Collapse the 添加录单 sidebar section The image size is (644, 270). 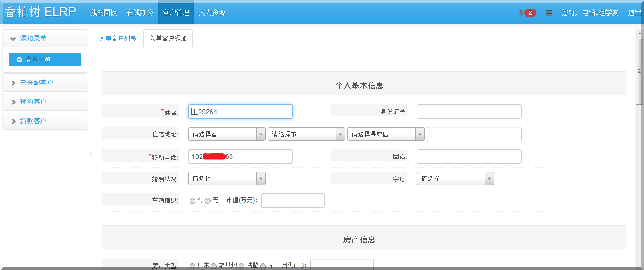(x=45, y=38)
